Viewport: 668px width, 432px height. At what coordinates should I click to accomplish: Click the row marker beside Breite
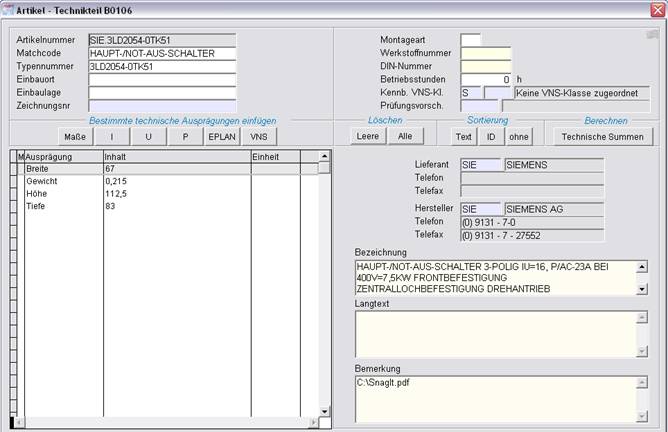tap(14, 169)
